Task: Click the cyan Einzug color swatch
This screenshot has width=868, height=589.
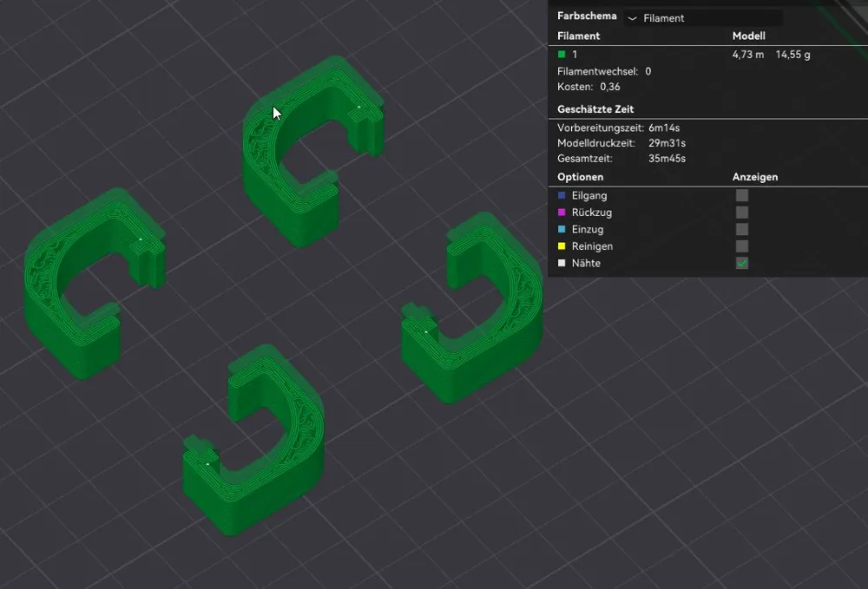Action: click(562, 229)
